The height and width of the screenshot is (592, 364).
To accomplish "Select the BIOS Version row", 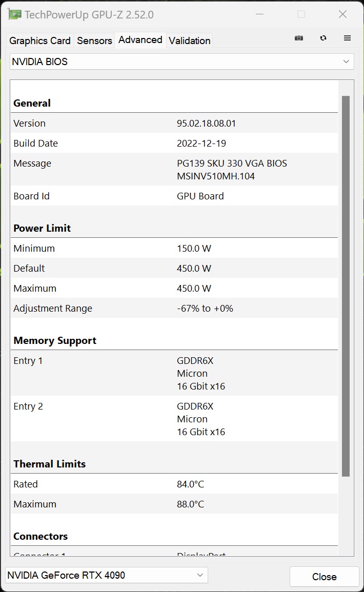I will tap(174, 123).
